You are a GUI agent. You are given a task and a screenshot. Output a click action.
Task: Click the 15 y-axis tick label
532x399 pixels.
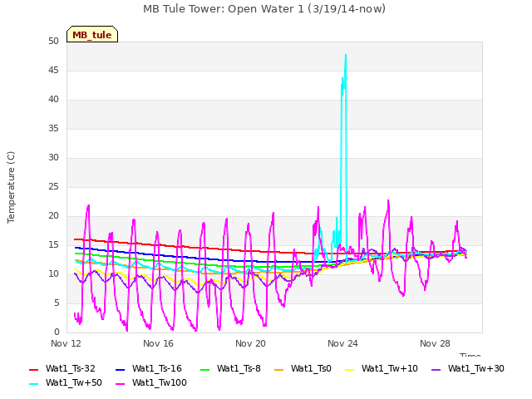[53, 245]
